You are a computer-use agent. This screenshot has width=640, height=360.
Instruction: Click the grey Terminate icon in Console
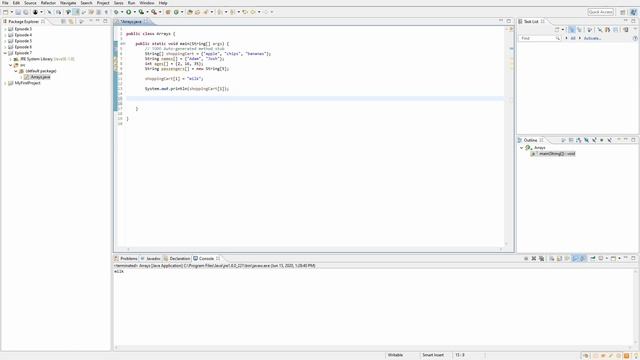526,258
